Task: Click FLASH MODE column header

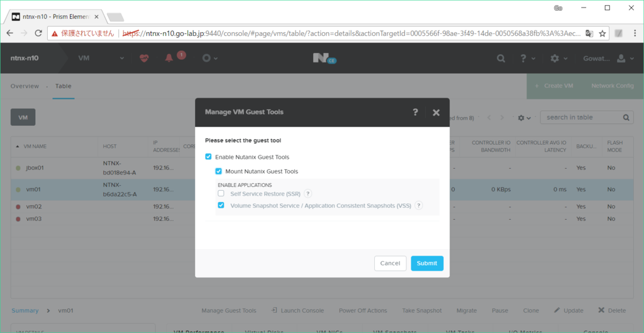Action: [615, 146]
